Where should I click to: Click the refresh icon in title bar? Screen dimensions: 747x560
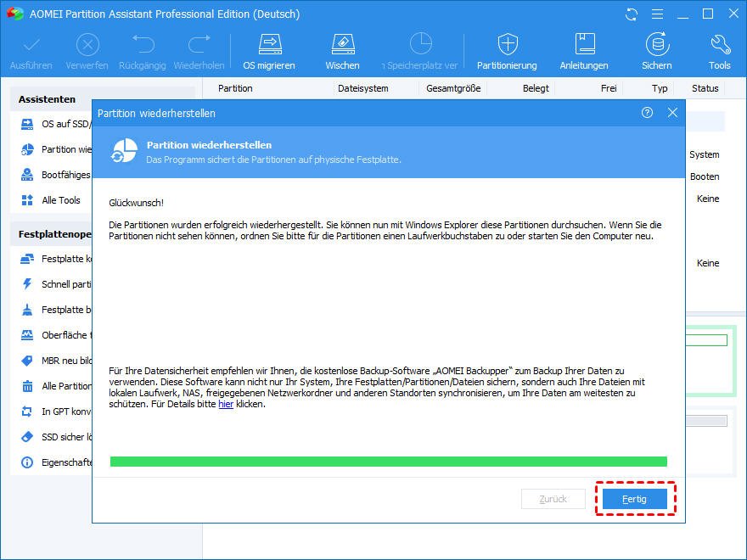pyautogui.click(x=632, y=14)
